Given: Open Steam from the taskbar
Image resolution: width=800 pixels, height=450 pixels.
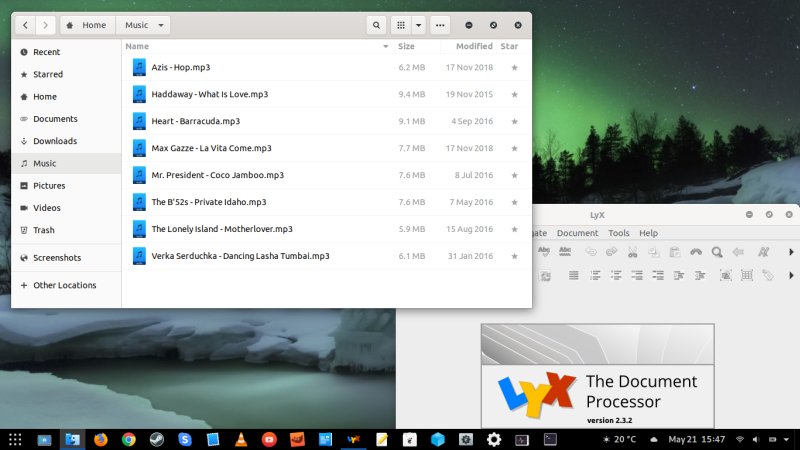Looking at the screenshot, I should click(157, 439).
